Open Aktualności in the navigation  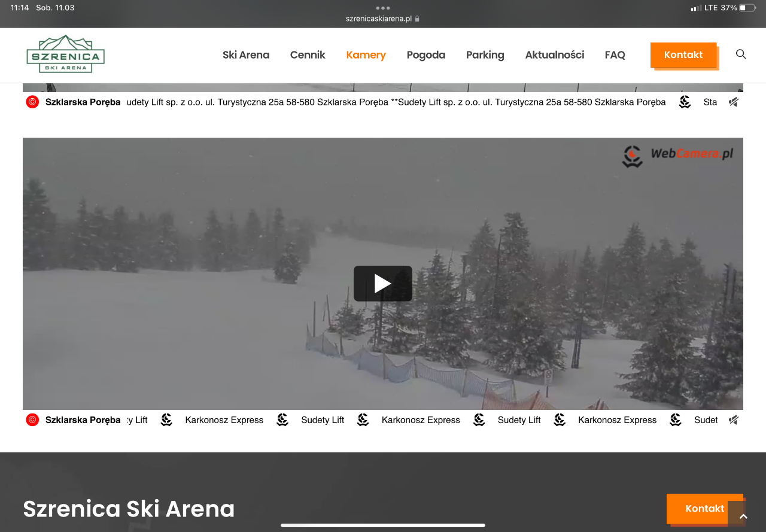coord(555,55)
